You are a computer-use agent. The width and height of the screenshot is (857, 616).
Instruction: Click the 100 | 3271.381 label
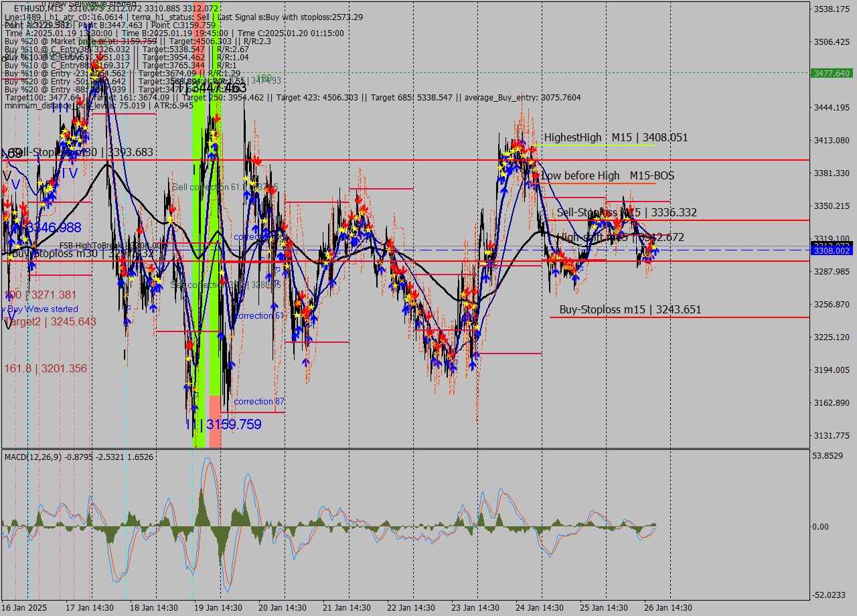tap(40, 295)
